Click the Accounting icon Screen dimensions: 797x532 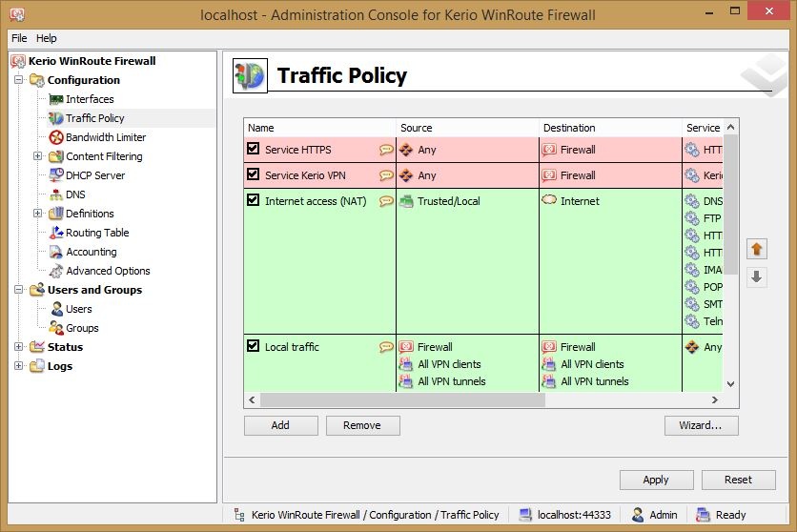56,252
